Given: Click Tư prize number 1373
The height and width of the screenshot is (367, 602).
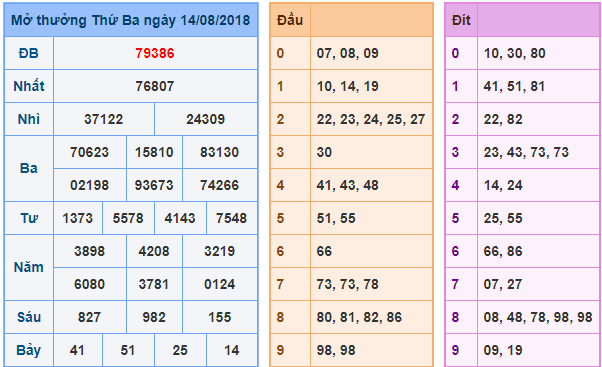Looking at the screenshot, I should [x=78, y=218].
